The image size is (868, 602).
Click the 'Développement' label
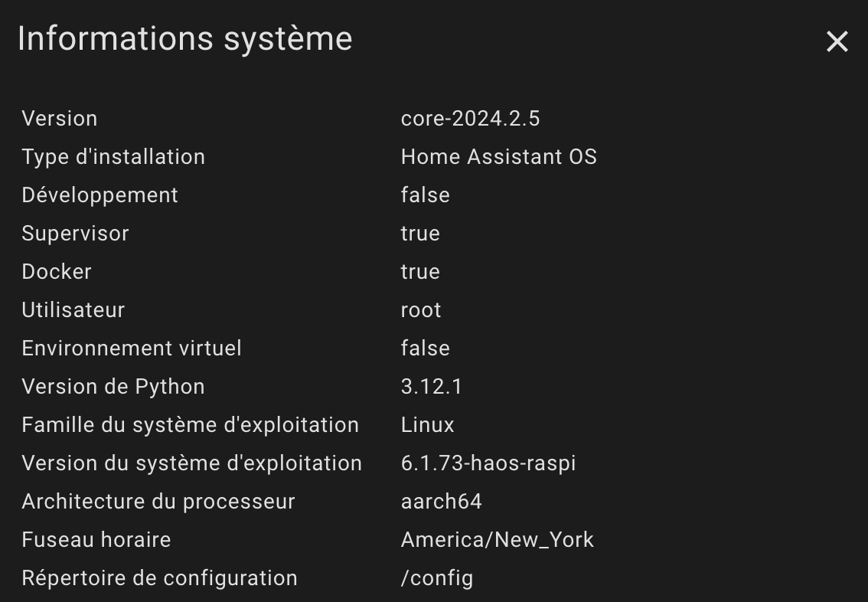[100, 195]
